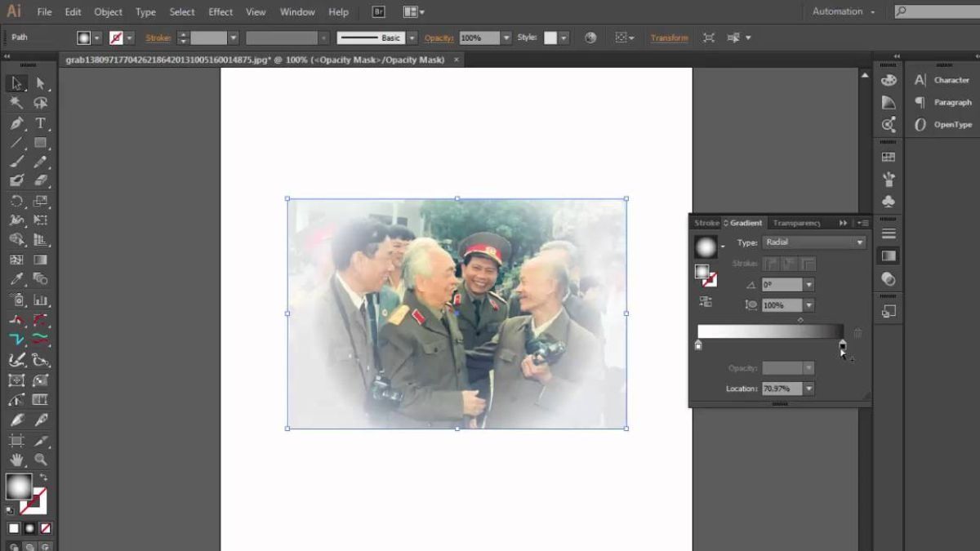Open the Basic brush definition dropdown
Image resolution: width=980 pixels, height=551 pixels.
(x=412, y=38)
